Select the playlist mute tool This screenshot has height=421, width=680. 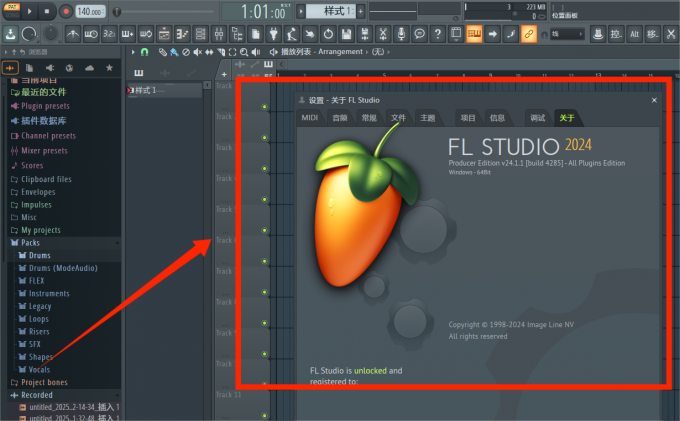197,52
